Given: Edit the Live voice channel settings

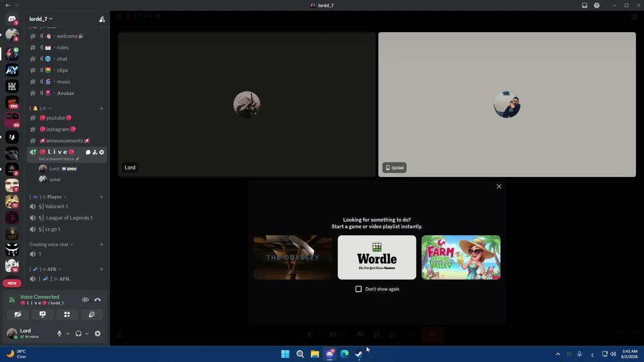Looking at the screenshot, I should (x=102, y=152).
